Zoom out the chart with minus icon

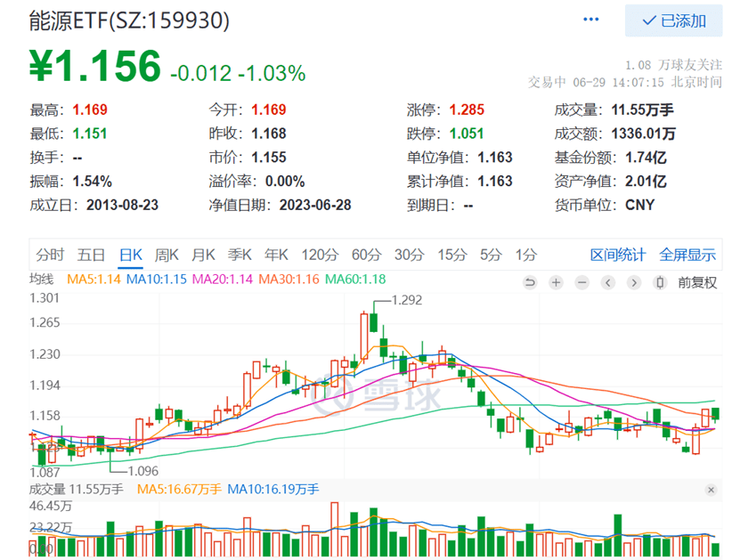click(x=581, y=282)
